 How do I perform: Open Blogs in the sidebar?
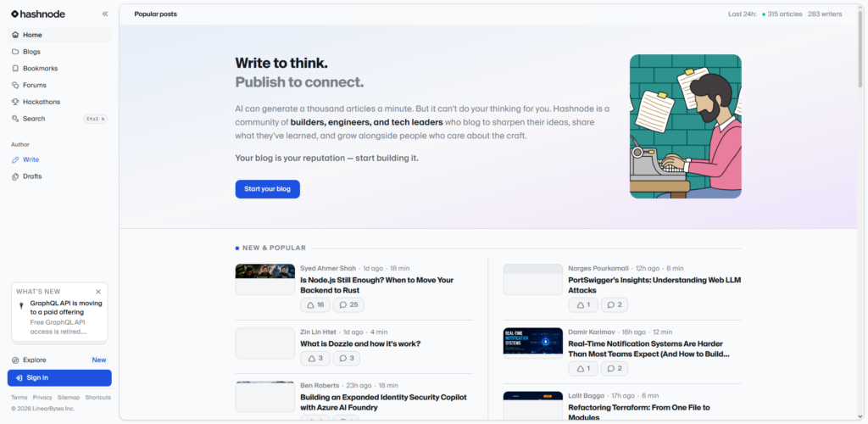pyautogui.click(x=59, y=52)
